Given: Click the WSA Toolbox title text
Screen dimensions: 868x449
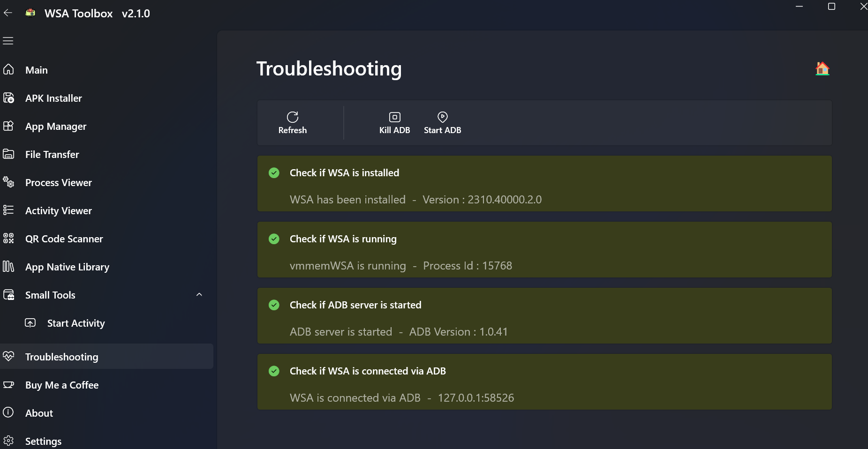Looking at the screenshot, I should tap(79, 14).
